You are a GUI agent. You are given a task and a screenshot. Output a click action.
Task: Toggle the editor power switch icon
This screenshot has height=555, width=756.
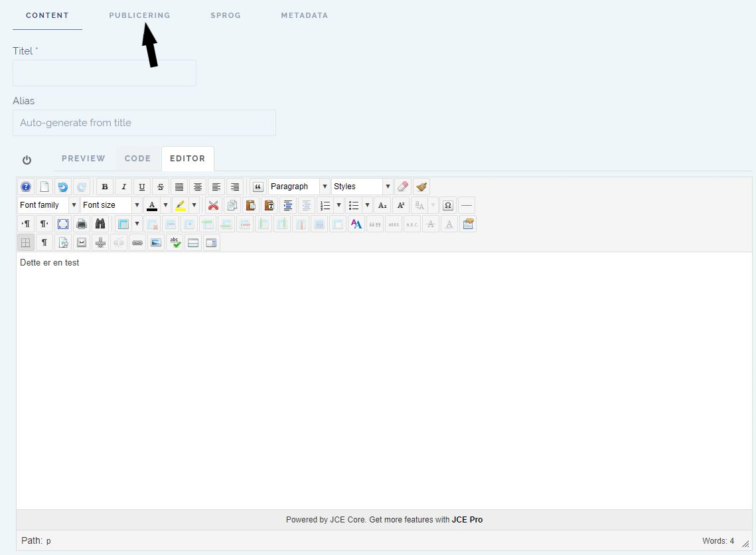click(x=27, y=160)
